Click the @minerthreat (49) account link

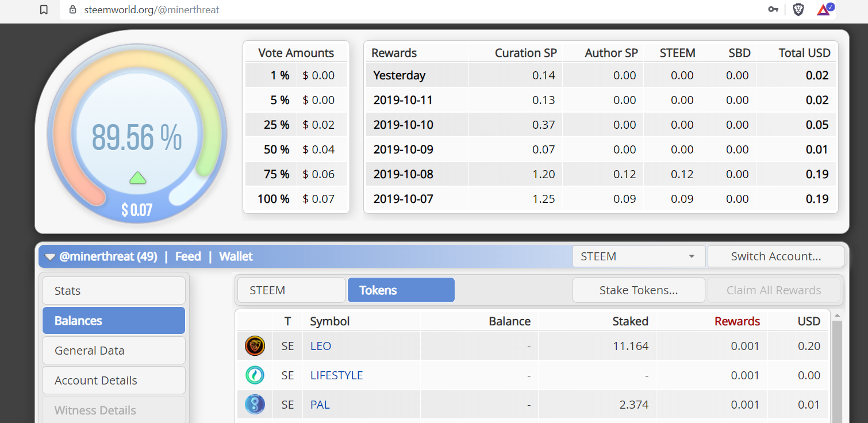[108, 256]
